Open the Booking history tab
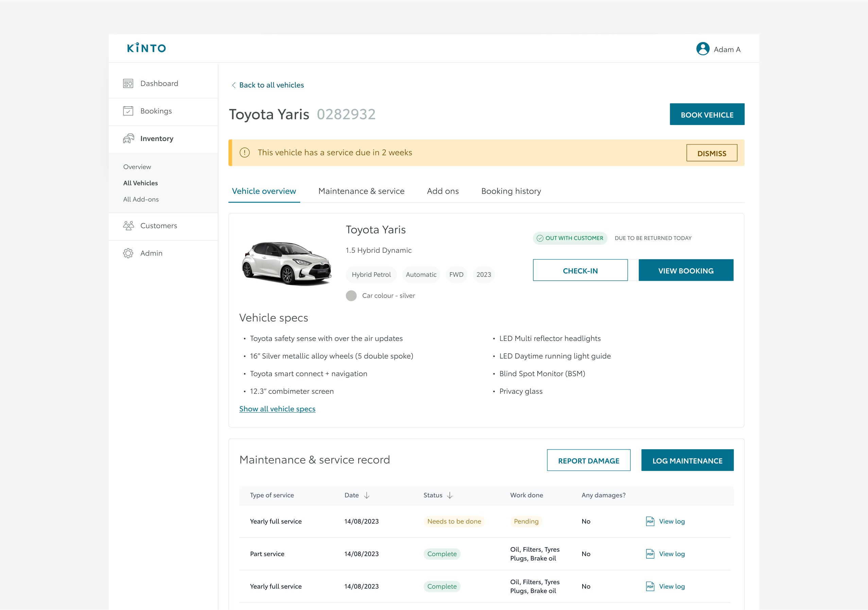This screenshot has height=610, width=868. (x=511, y=191)
